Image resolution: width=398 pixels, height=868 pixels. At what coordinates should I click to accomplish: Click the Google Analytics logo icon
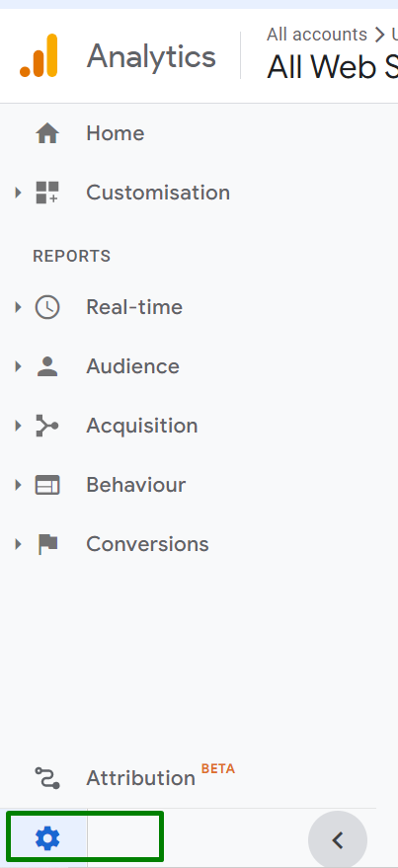pos(39,55)
